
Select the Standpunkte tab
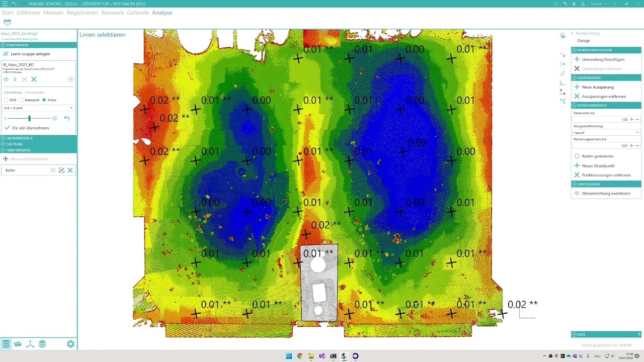35,93
